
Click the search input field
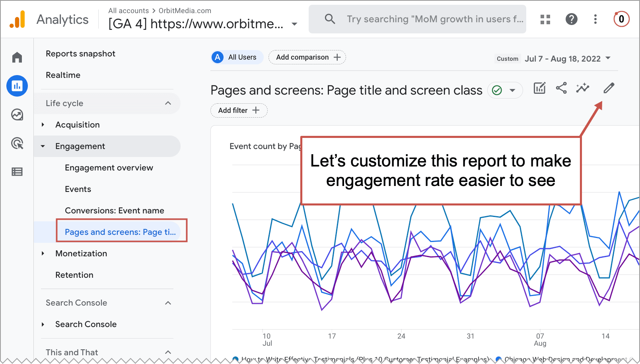[417, 19]
